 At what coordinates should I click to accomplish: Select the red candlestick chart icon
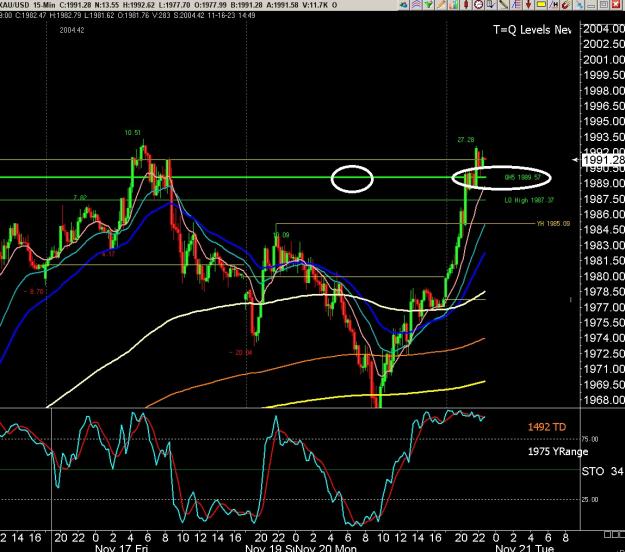tap(466, 5)
